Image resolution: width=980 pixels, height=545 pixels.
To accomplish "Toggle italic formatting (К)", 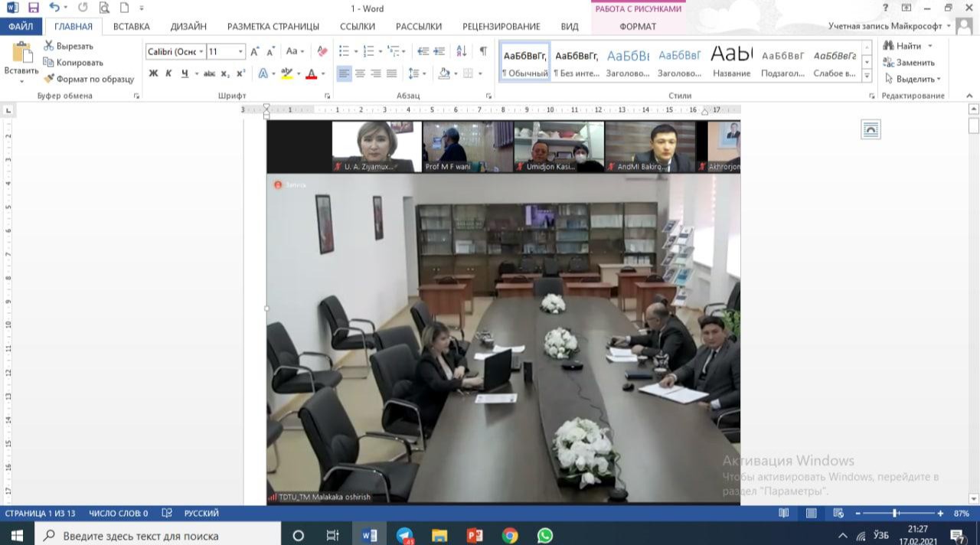I will (169, 73).
